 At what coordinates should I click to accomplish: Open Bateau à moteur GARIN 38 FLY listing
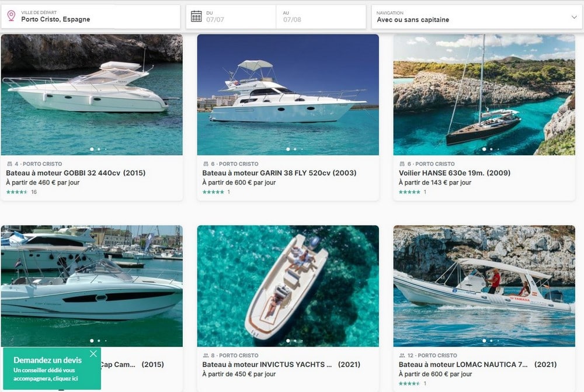point(279,173)
